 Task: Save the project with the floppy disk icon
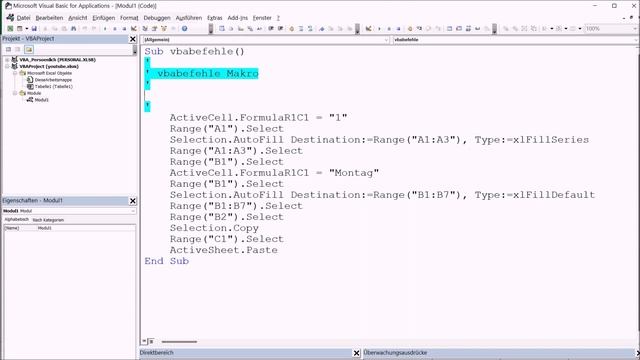(34, 29)
